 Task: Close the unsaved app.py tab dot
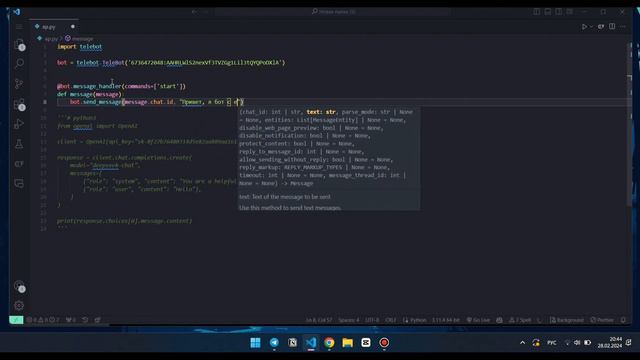tap(73, 27)
